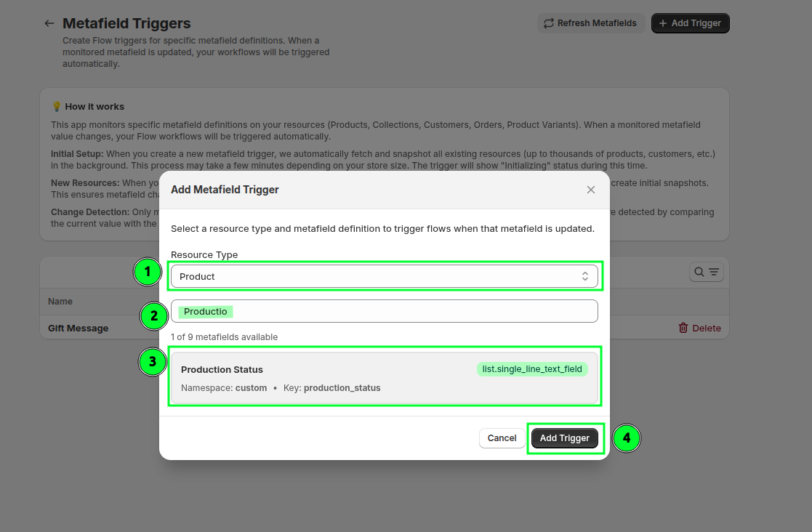Click the Gift Message row name
Screen dimensions: 812x532
click(79, 328)
